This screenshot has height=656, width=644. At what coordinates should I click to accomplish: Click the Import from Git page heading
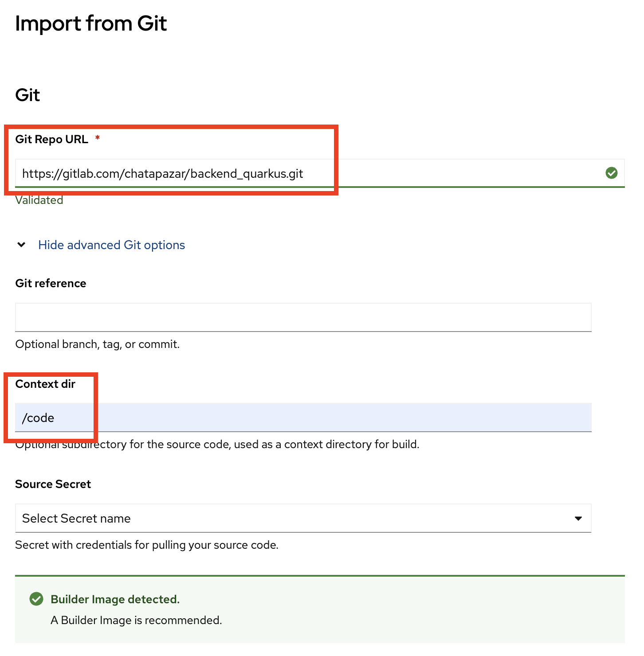pyautogui.click(x=91, y=23)
